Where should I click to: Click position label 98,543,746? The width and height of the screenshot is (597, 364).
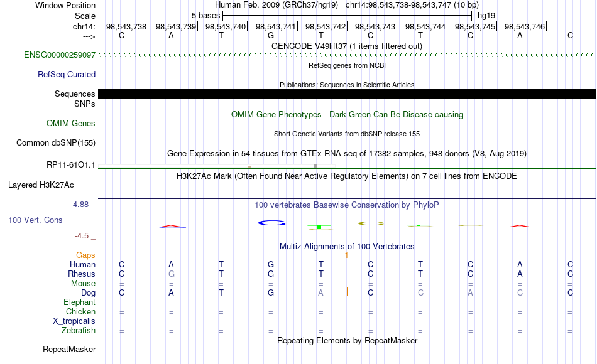pos(524,26)
